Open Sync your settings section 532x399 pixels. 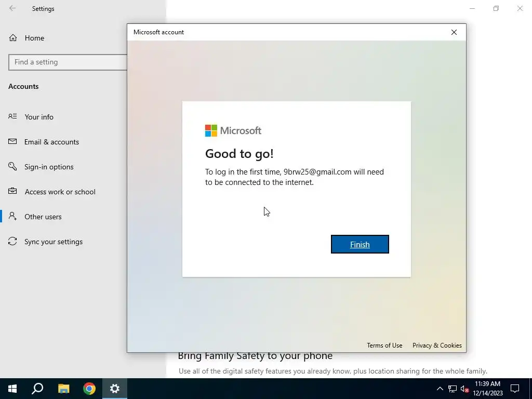[x=54, y=242]
